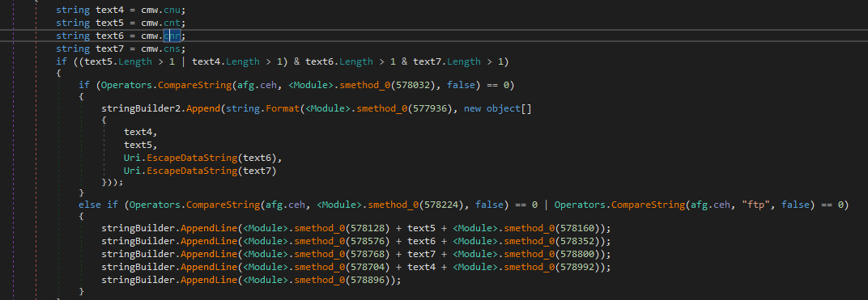The height and width of the screenshot is (300, 868).
Task: Click AppendLine on the text7 concatenation line
Action: click(209, 254)
